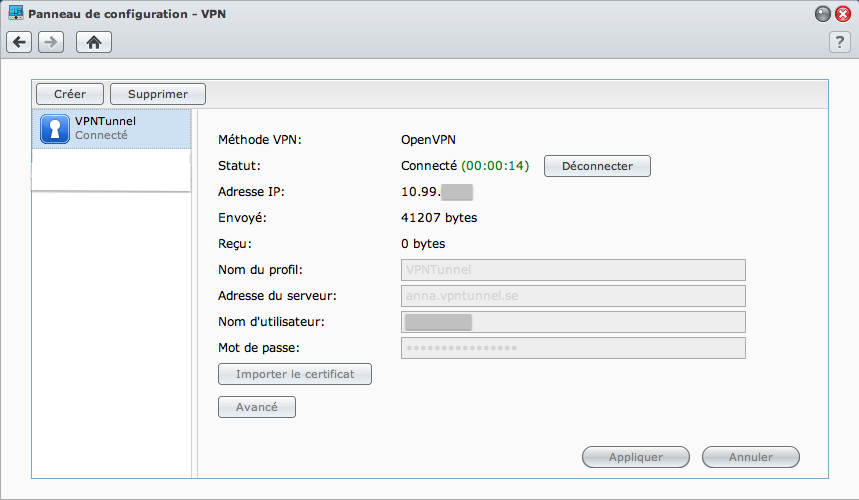This screenshot has width=859, height=500.
Task: Click the IP address 10.99 value
Action: click(x=437, y=192)
